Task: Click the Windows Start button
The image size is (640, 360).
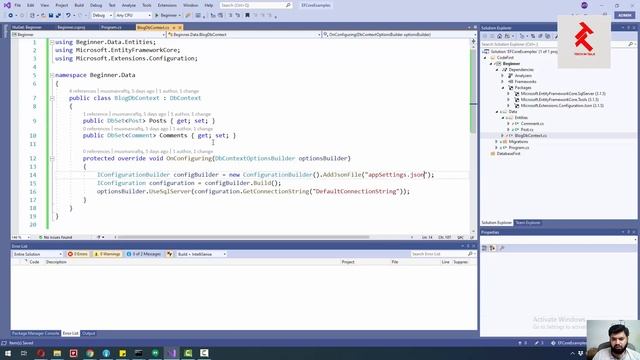Action: [8, 353]
